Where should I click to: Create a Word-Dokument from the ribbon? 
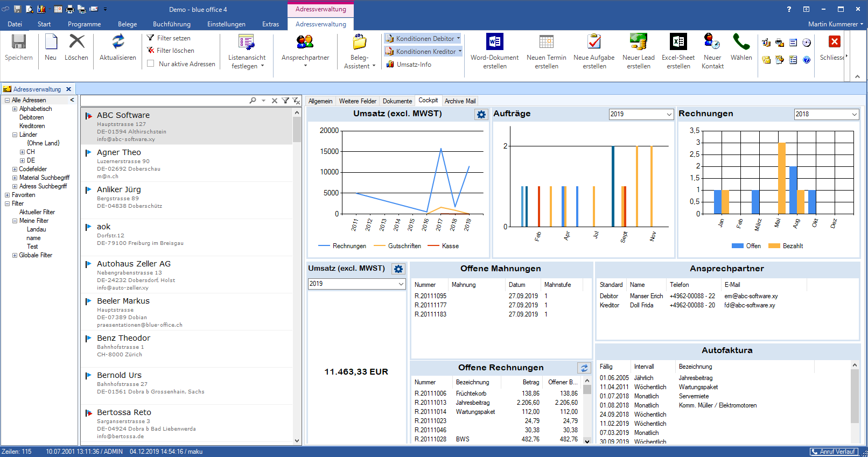click(494, 43)
